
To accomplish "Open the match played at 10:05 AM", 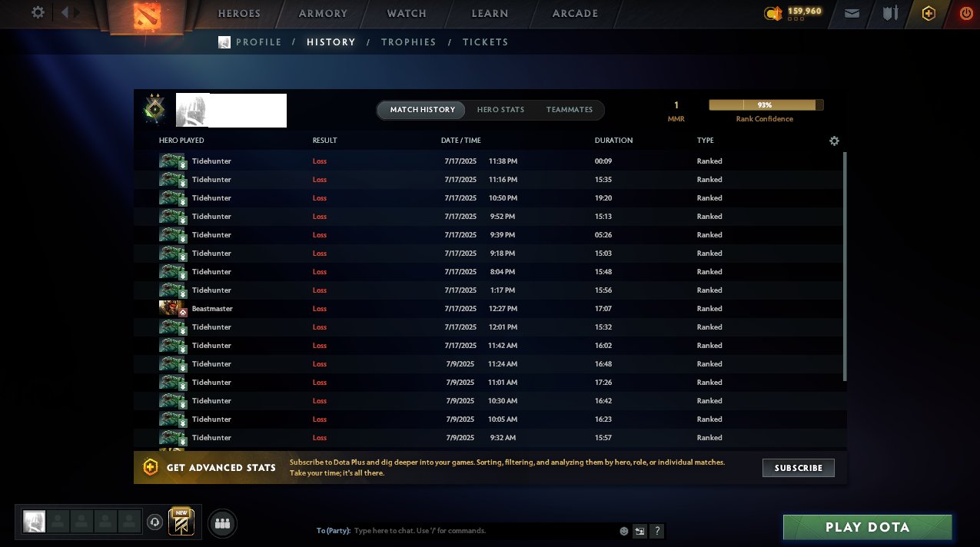I will pos(488,419).
